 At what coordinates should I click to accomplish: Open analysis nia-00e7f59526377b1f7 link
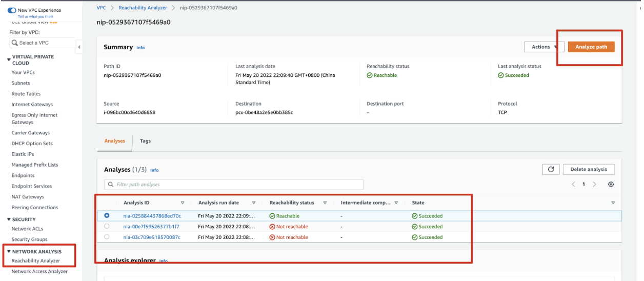click(x=151, y=227)
